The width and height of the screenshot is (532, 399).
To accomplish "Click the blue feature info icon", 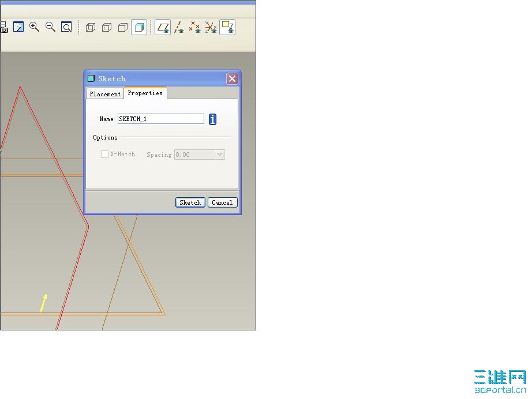I will click(x=212, y=119).
